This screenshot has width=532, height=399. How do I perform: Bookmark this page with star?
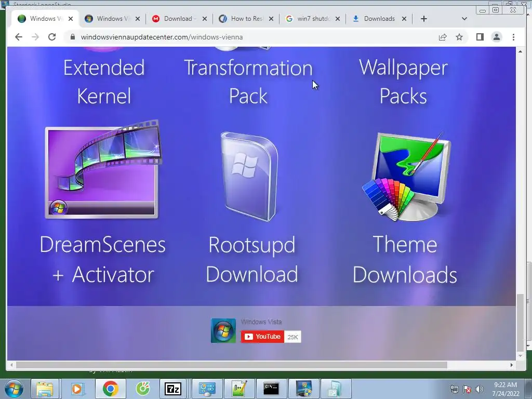pyautogui.click(x=459, y=37)
